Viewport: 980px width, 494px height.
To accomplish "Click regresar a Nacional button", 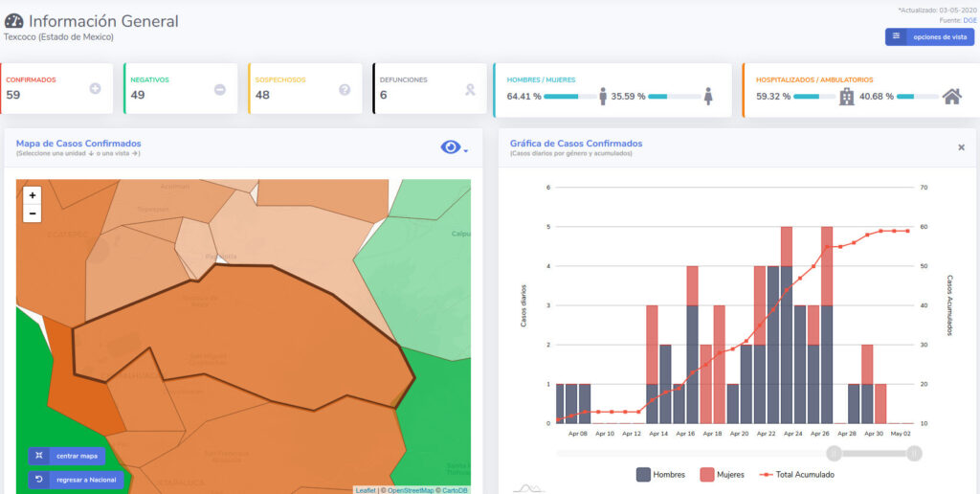I will tap(76, 479).
